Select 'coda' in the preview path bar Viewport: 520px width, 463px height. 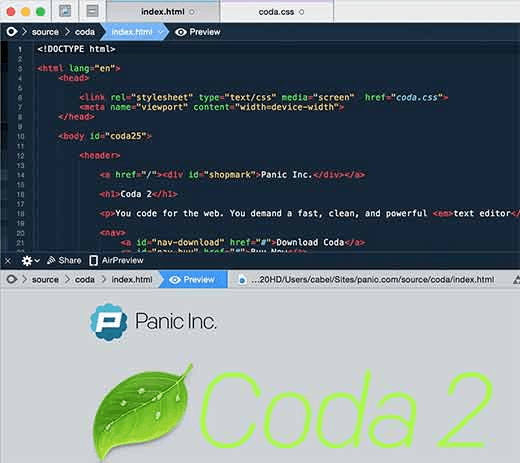pyautogui.click(x=85, y=279)
